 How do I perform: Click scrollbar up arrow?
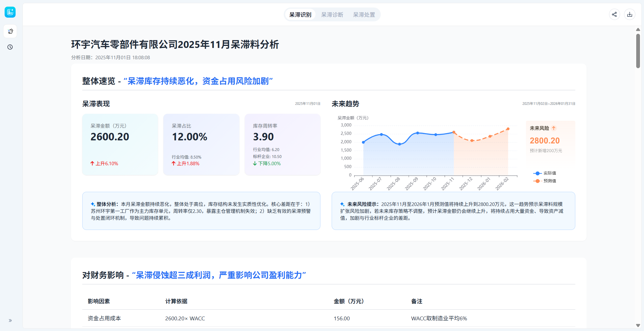point(638,29)
